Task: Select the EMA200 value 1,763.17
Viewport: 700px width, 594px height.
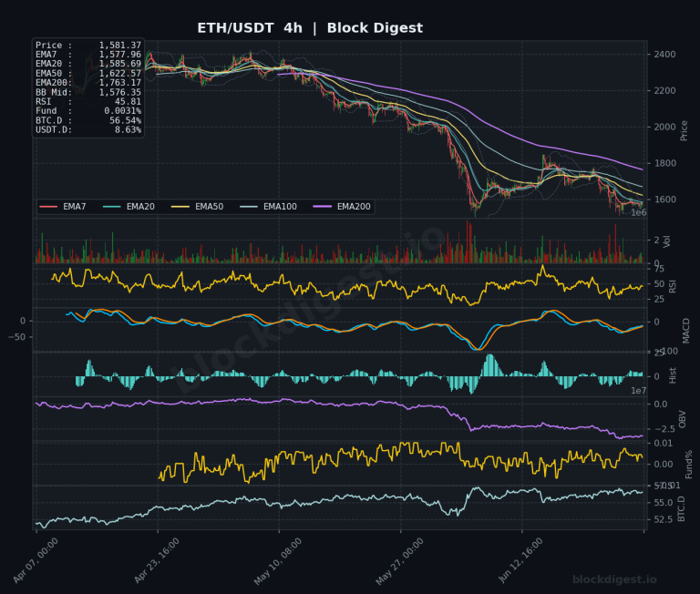Action: click(120, 83)
